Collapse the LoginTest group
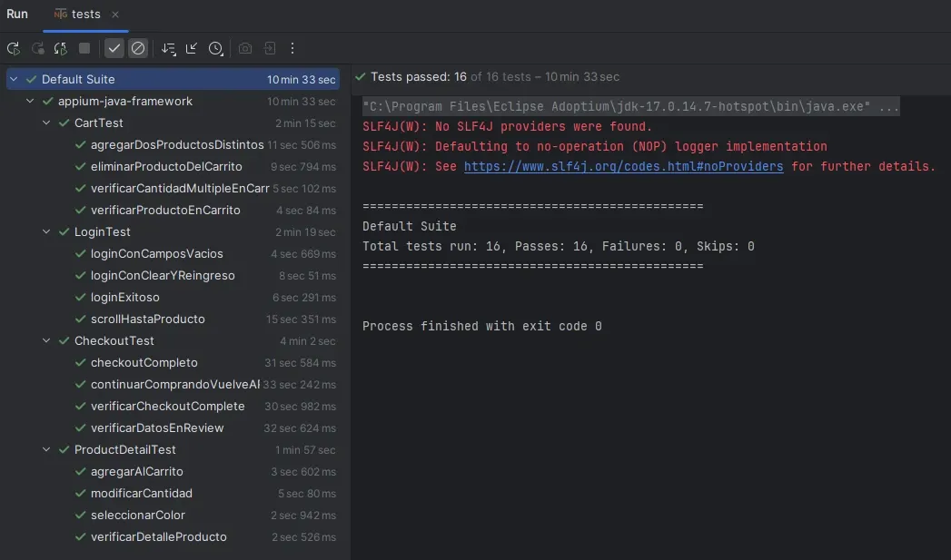Image resolution: width=951 pixels, height=560 pixels. (46, 232)
